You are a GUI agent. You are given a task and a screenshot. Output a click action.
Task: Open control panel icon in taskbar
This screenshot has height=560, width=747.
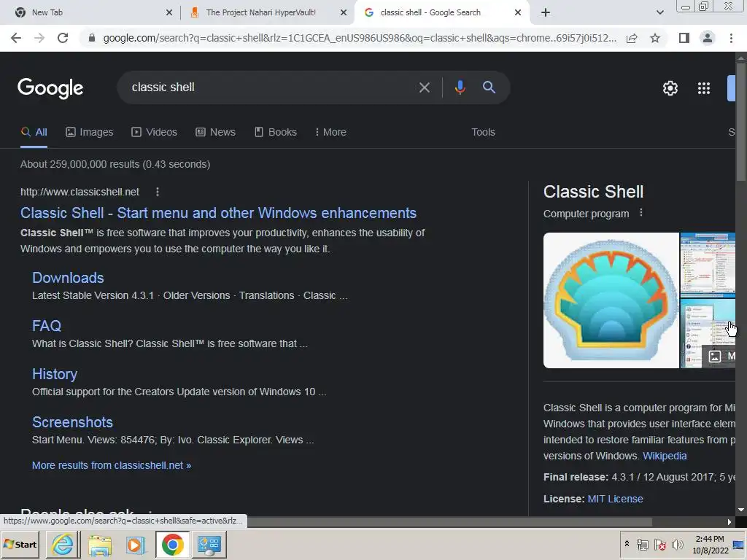point(209,545)
